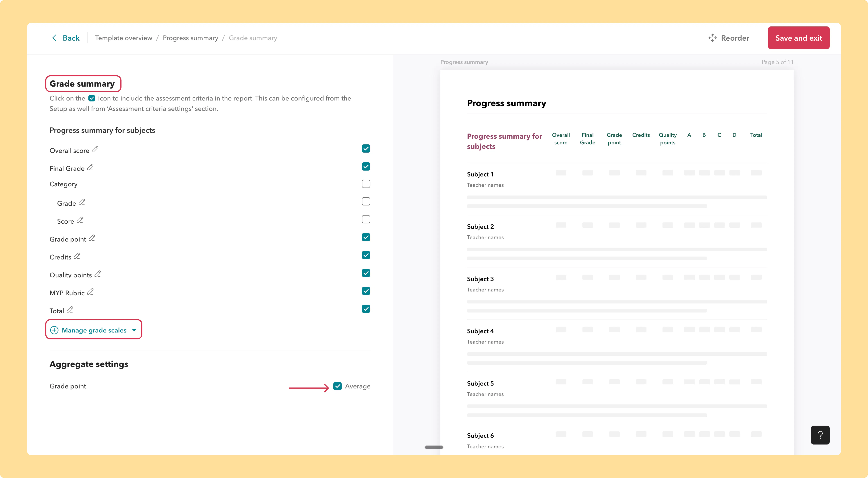Viewport: 868px width, 478px height.
Task: Click the Grade point label under Aggregate settings
Action: click(x=68, y=386)
